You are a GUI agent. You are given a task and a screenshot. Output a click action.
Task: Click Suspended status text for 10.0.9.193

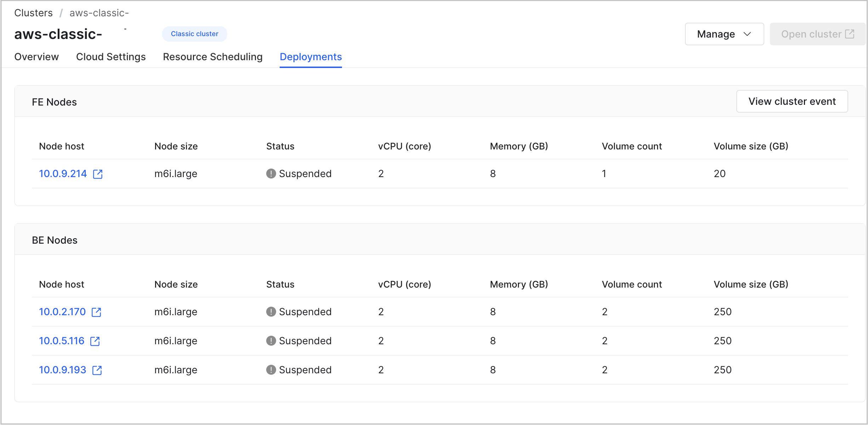click(305, 370)
